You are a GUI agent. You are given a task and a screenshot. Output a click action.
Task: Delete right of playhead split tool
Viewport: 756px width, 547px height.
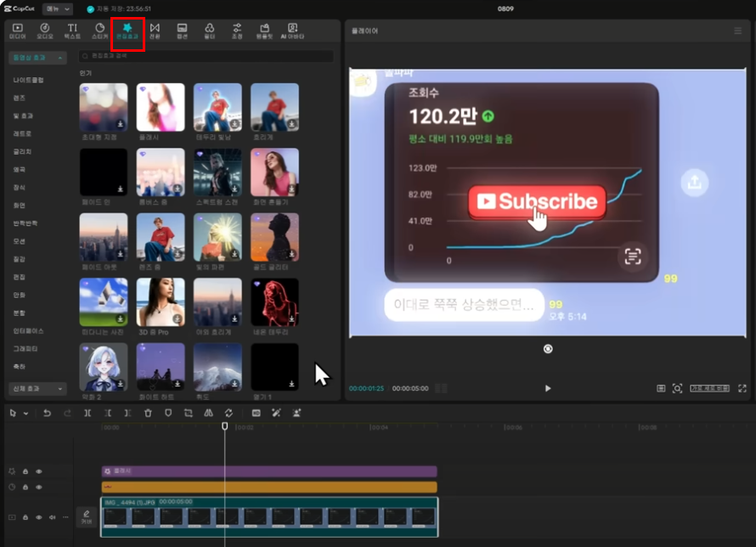pyautogui.click(x=127, y=413)
